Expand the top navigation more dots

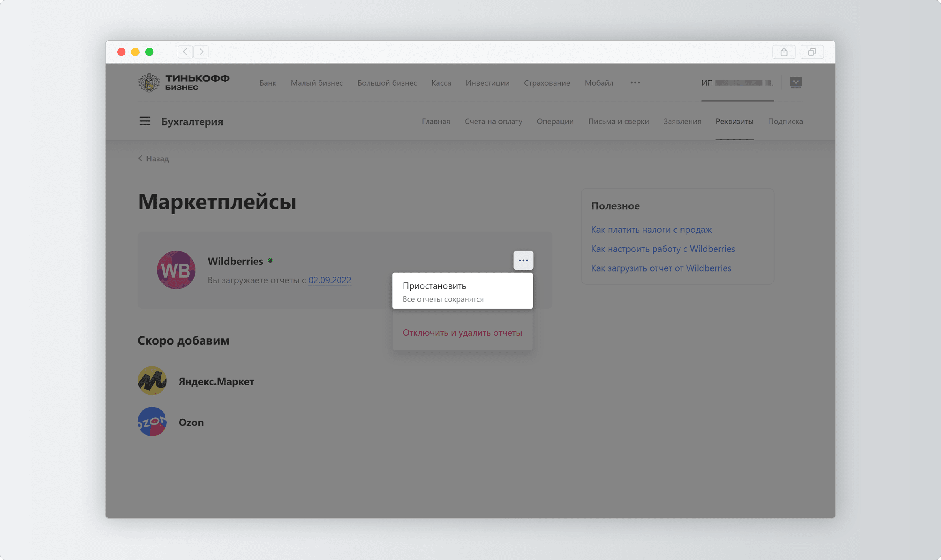[635, 83]
